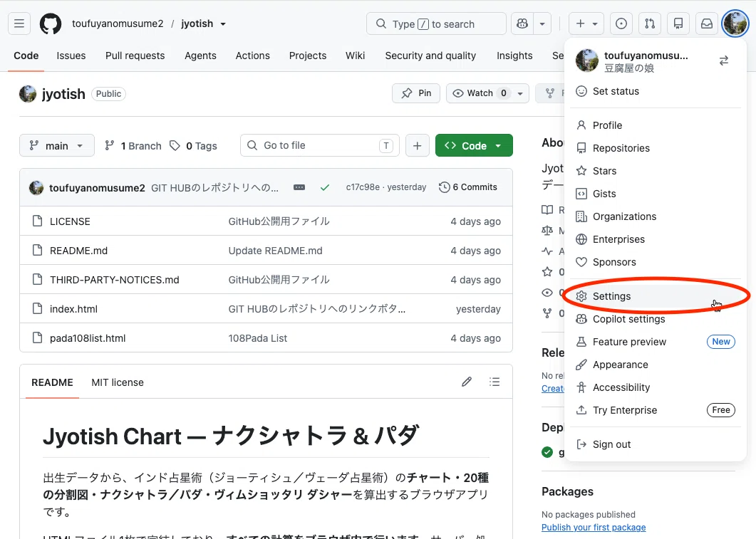Image resolution: width=756 pixels, height=539 pixels.
Task: Open Appearance from user menu
Action: pyautogui.click(x=656, y=364)
